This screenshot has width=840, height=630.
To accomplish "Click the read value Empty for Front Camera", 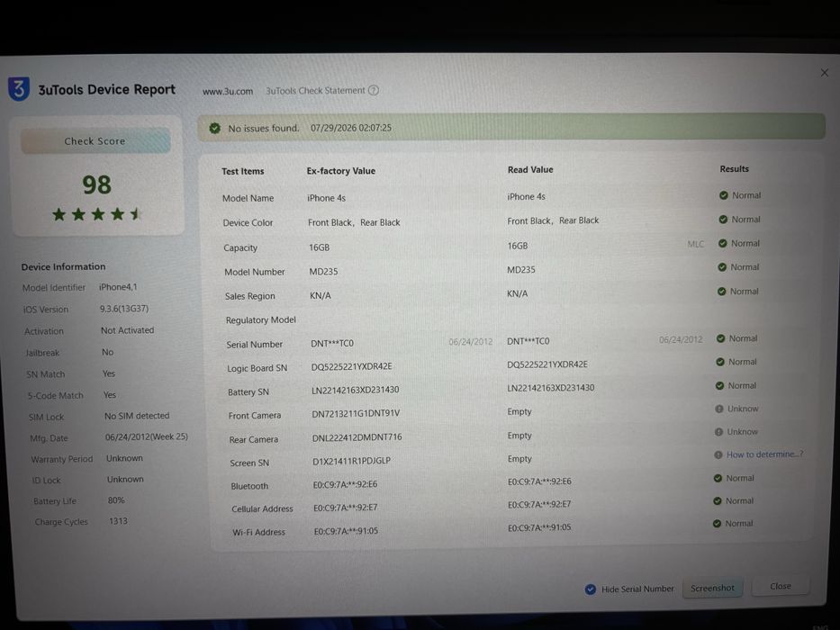I will tap(519, 411).
